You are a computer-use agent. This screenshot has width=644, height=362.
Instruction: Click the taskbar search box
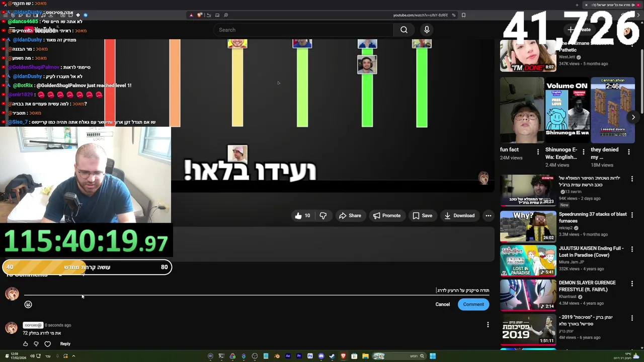tap(399, 356)
